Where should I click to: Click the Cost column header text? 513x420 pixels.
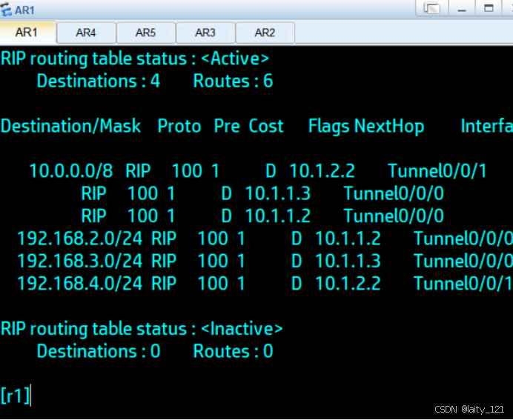coord(266,126)
